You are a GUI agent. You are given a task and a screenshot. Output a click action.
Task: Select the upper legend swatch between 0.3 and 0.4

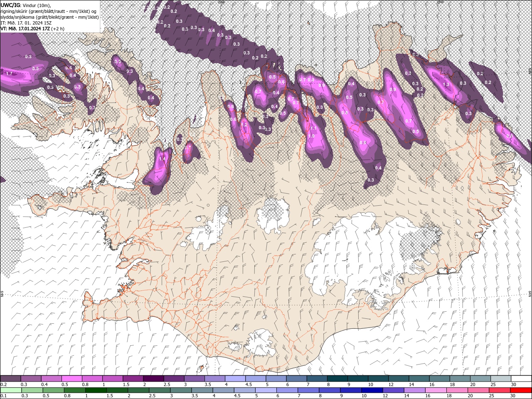tap(31, 379)
